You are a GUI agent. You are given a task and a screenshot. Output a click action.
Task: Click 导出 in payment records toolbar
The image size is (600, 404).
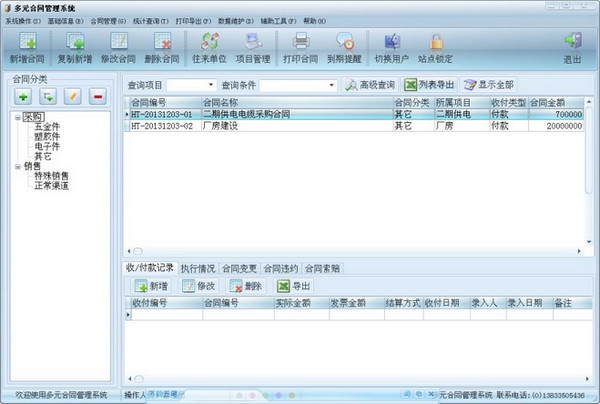[293, 286]
